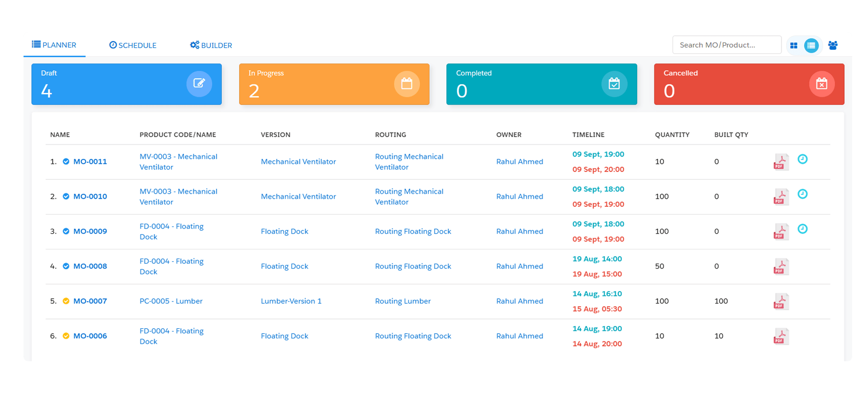This screenshot has height=397, width=868.
Task: Open the users group icon
Action: 832,45
